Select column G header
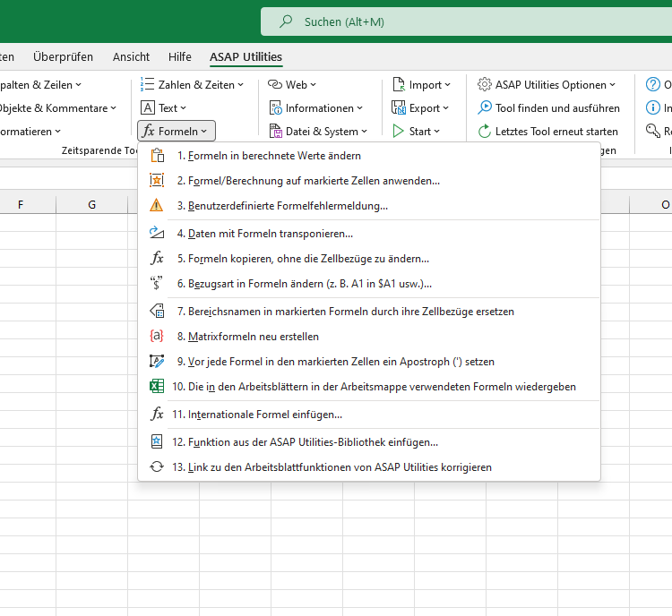Viewport: 672px width, 616px height. click(x=91, y=204)
